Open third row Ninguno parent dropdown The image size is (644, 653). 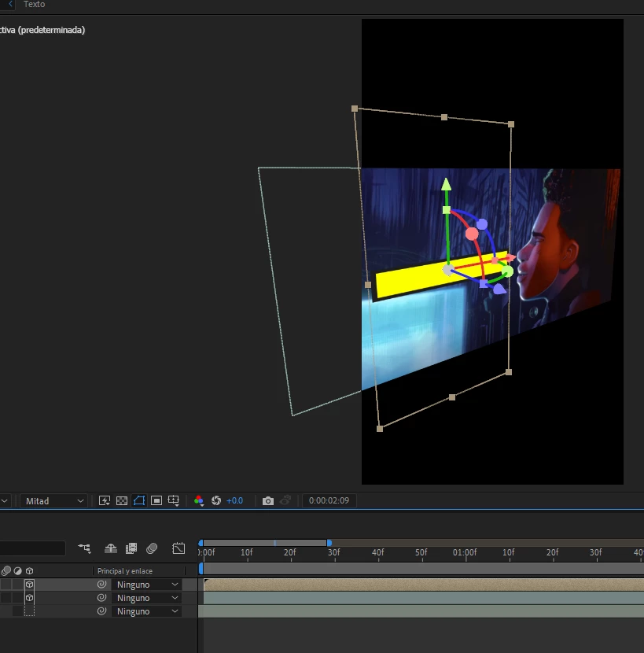pyautogui.click(x=146, y=611)
